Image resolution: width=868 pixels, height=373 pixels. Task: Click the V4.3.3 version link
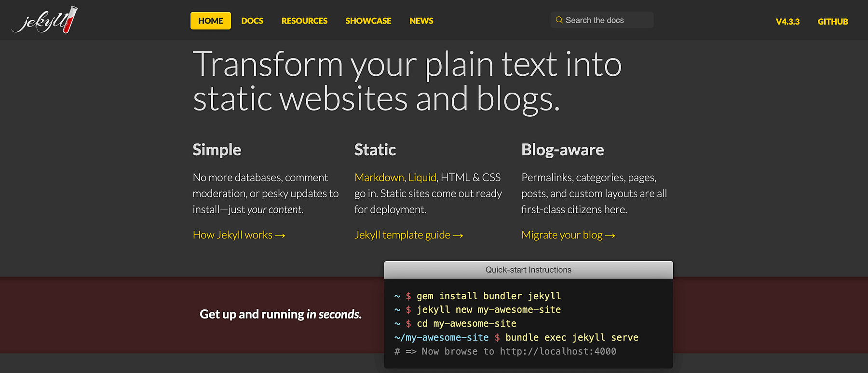pyautogui.click(x=787, y=22)
